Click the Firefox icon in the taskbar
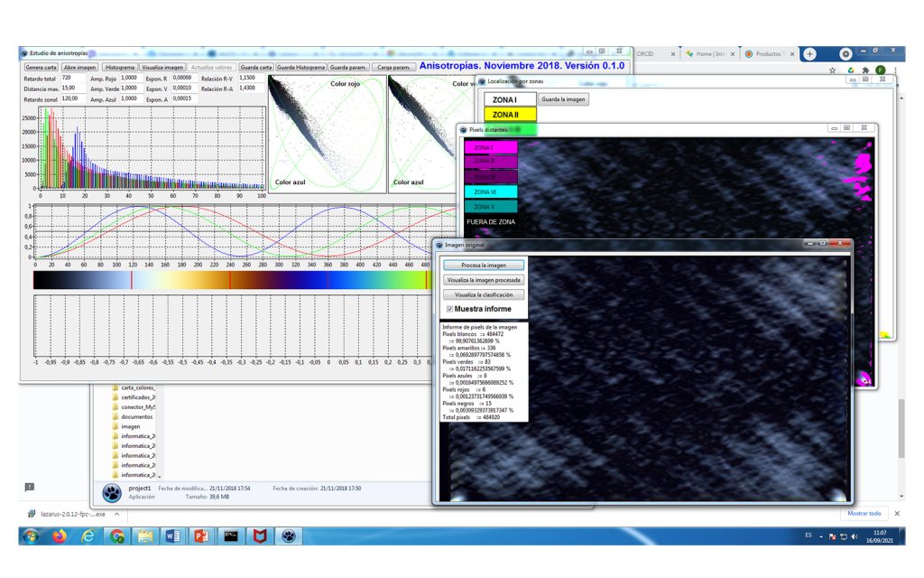This screenshot has height=578, width=924. click(x=60, y=536)
